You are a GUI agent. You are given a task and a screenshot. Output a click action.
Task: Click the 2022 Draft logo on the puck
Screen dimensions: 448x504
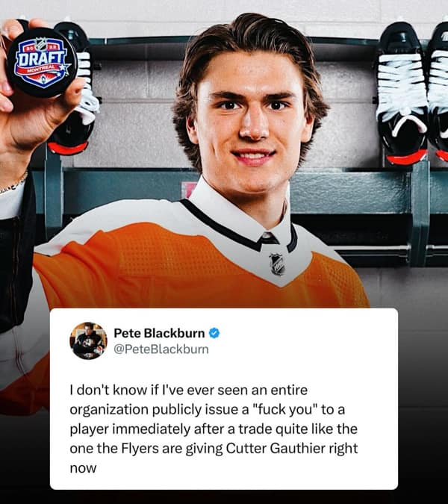pyautogui.click(x=42, y=62)
